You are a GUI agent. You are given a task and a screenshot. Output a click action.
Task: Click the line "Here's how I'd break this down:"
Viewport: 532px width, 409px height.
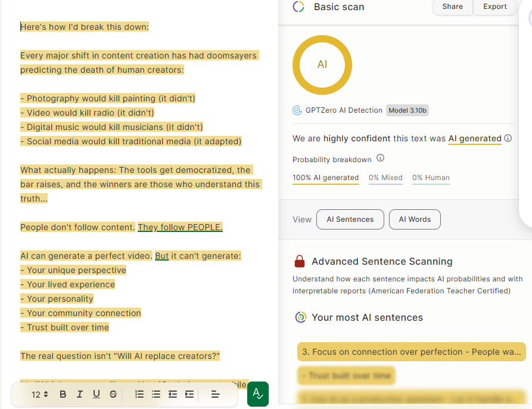click(85, 27)
